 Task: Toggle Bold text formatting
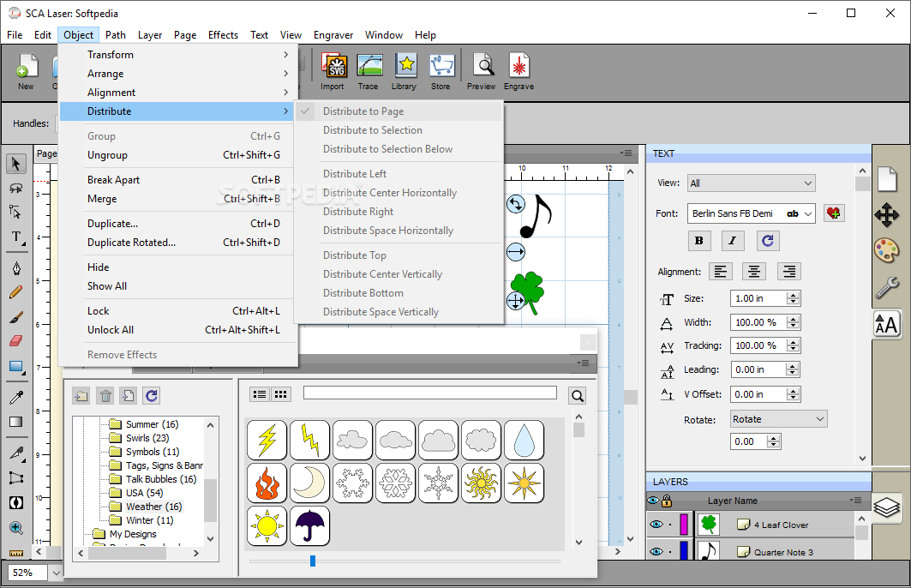pyautogui.click(x=699, y=241)
